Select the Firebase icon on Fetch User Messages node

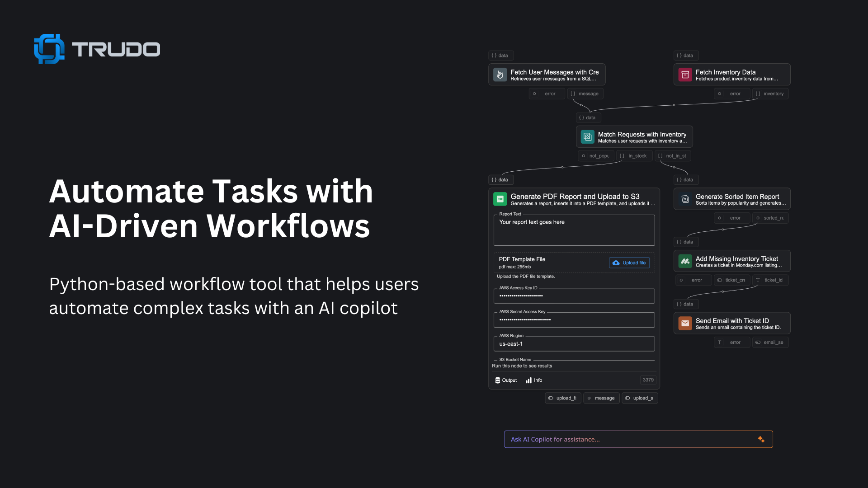500,75
